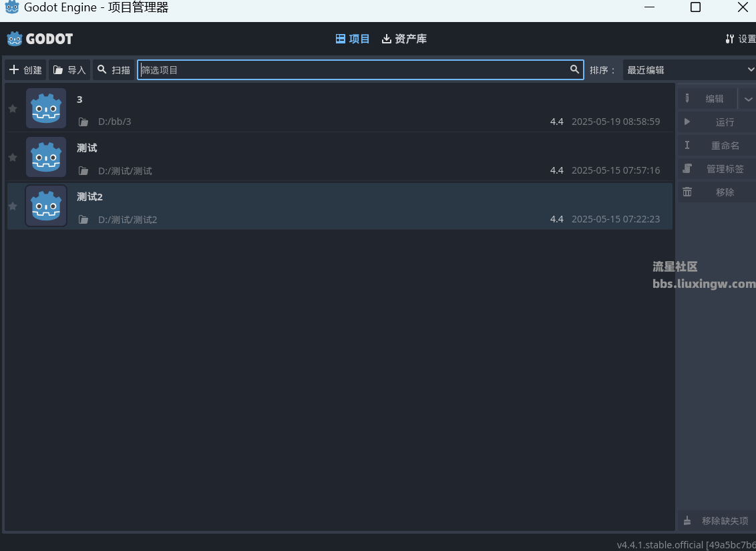This screenshot has height=551, width=756.
Task: Click the 排序： sort label
Action: pyautogui.click(x=602, y=70)
